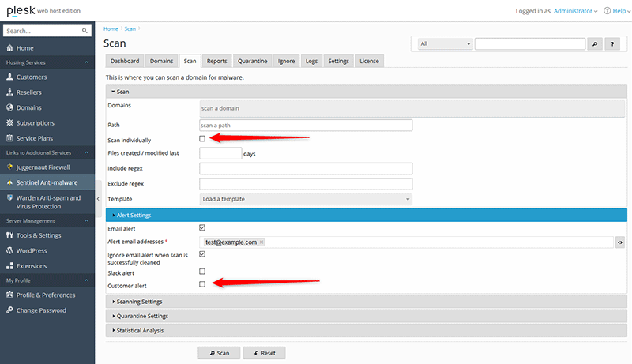Click the Domains globe icon
This screenshot has height=364, width=632.
(9, 107)
